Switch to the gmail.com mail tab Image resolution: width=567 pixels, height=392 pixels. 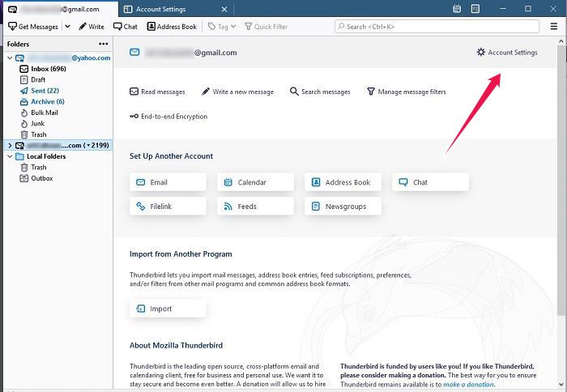(59, 9)
